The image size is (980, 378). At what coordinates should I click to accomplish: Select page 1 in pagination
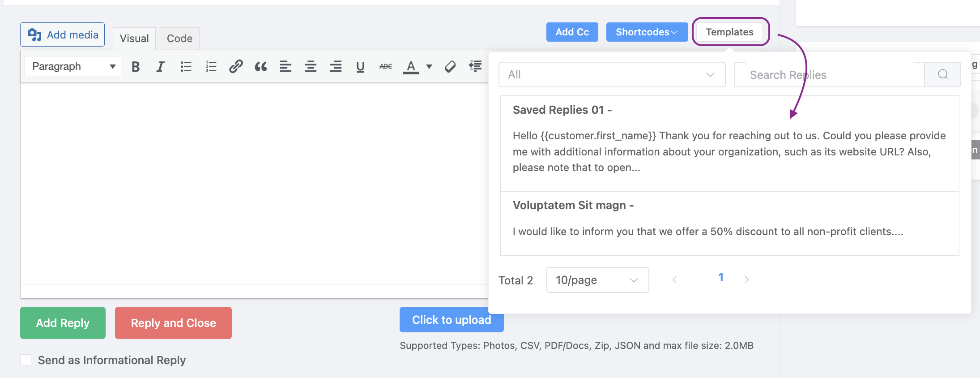click(x=720, y=278)
